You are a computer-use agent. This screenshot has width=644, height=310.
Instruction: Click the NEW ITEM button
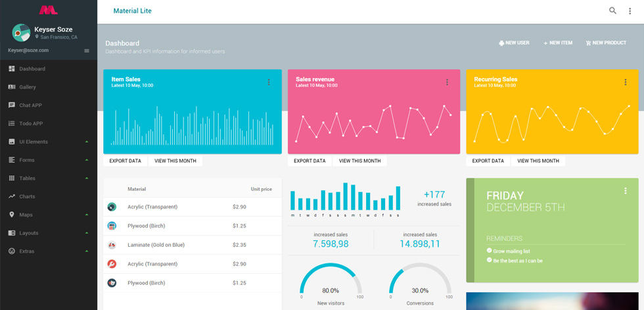pos(558,43)
